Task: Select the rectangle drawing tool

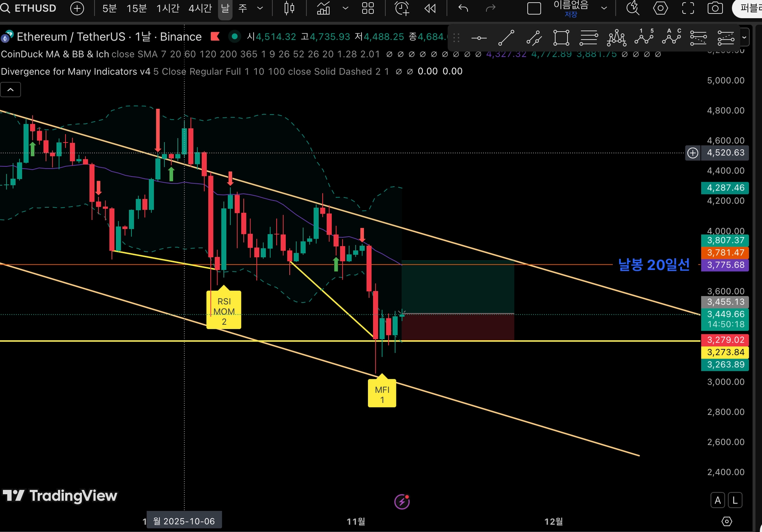Action: coord(561,38)
